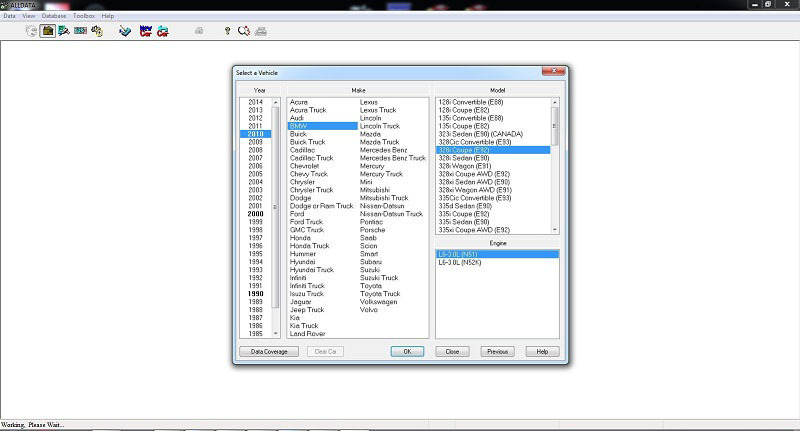This screenshot has width=800, height=431.
Task: Click the briefcase icon in the toolbar
Action: [x=48, y=31]
